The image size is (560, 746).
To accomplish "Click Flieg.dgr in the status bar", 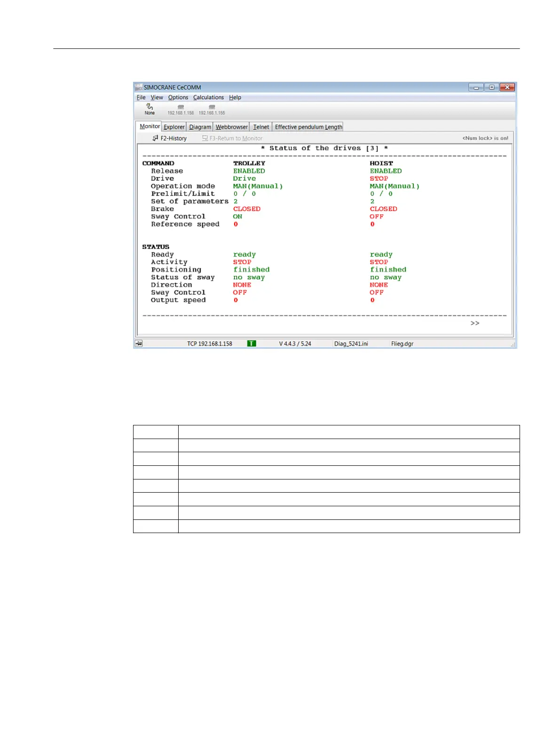I will (x=402, y=344).
